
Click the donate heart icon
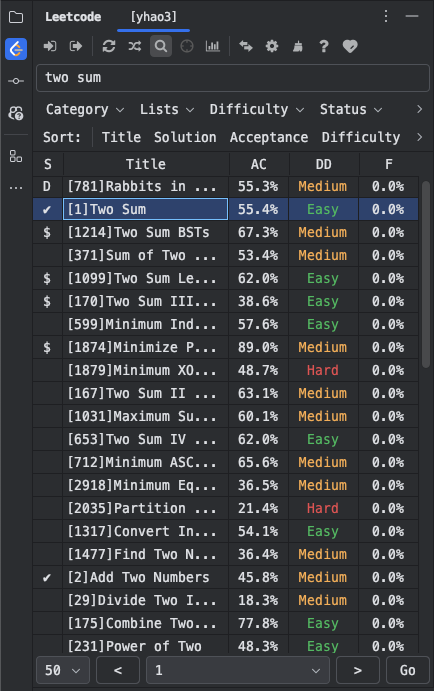click(350, 46)
